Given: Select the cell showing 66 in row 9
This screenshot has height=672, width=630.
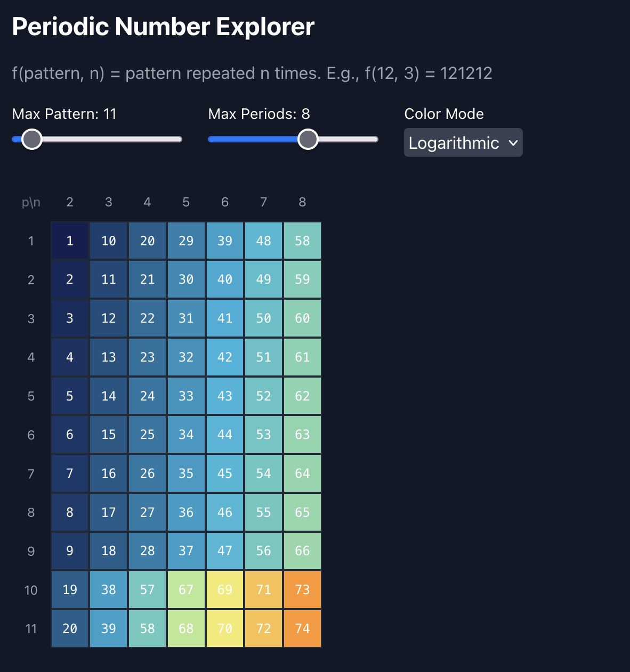Looking at the screenshot, I should pyautogui.click(x=302, y=551).
